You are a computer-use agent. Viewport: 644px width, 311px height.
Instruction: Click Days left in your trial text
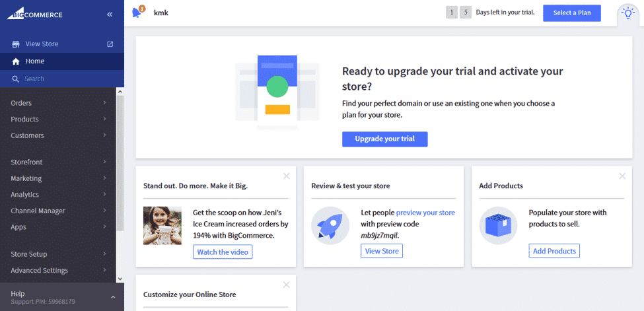click(505, 13)
